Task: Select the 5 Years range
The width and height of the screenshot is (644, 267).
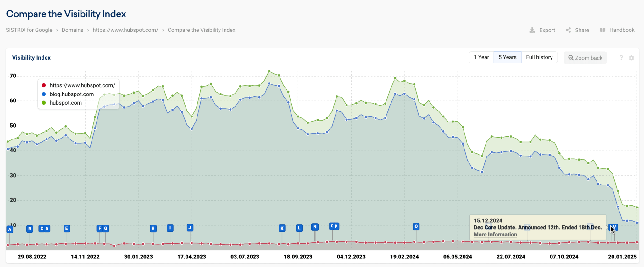Action: 507,57
